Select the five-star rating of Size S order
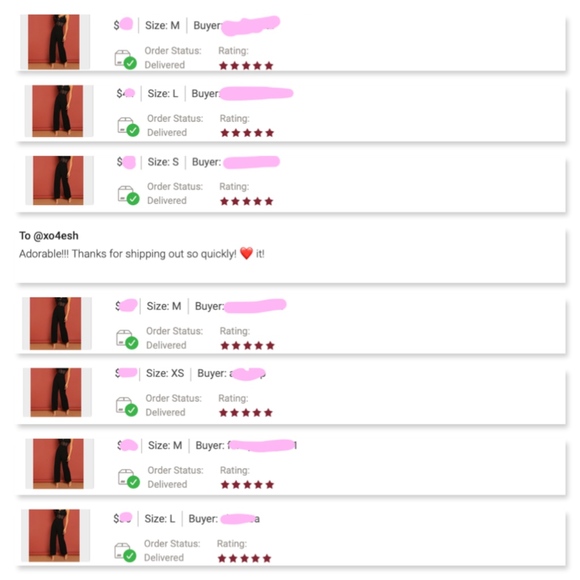Viewport: 580px width, 580px height. click(246, 201)
